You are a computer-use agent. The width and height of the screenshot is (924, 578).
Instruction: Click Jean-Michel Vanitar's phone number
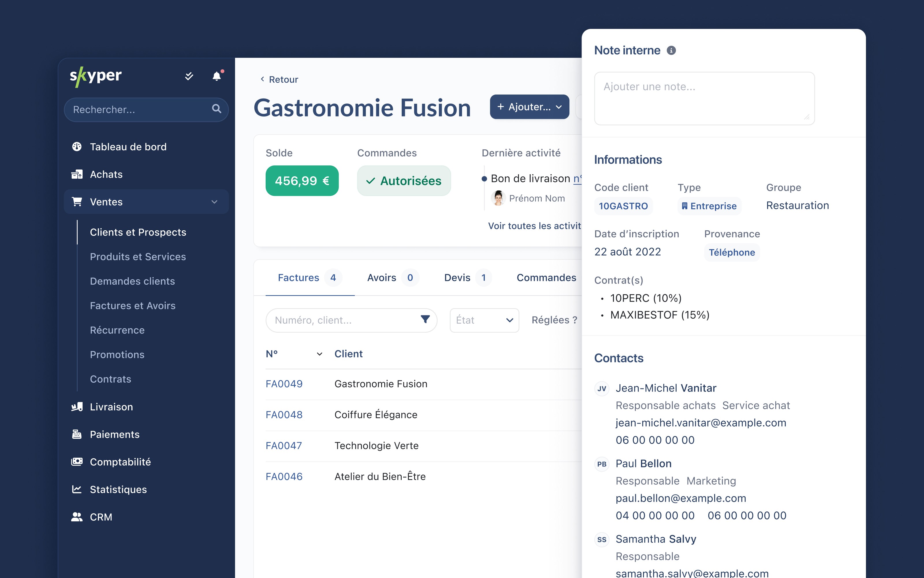coord(655,440)
